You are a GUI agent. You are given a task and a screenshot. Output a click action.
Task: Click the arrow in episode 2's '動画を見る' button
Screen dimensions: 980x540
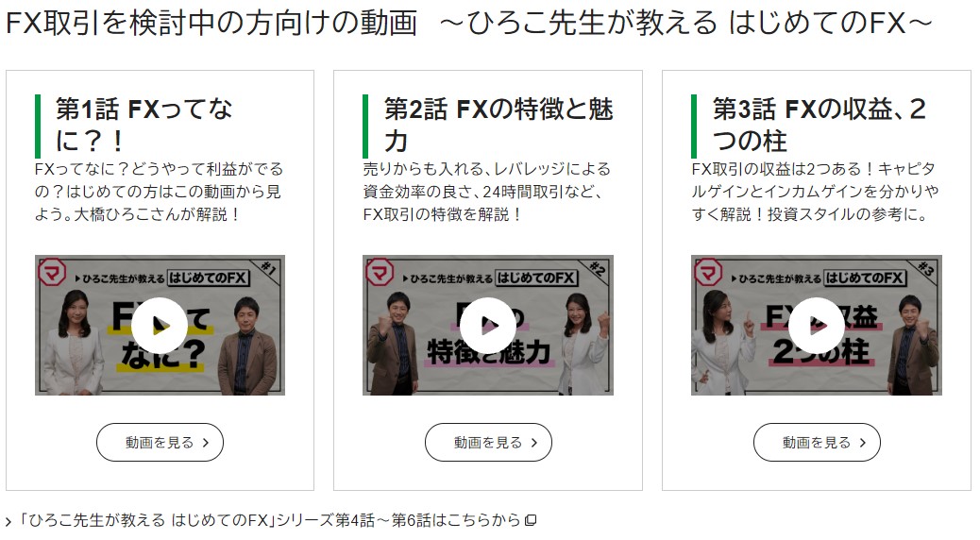pos(534,443)
